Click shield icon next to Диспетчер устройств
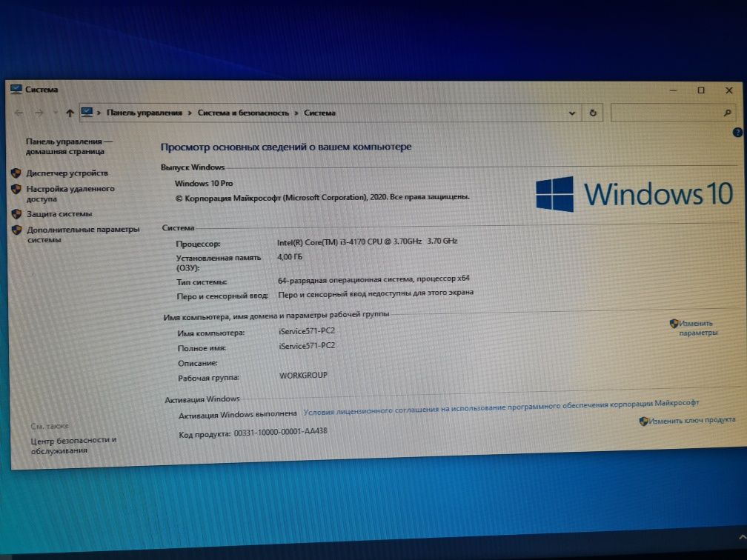The height and width of the screenshot is (560, 747). [x=16, y=173]
